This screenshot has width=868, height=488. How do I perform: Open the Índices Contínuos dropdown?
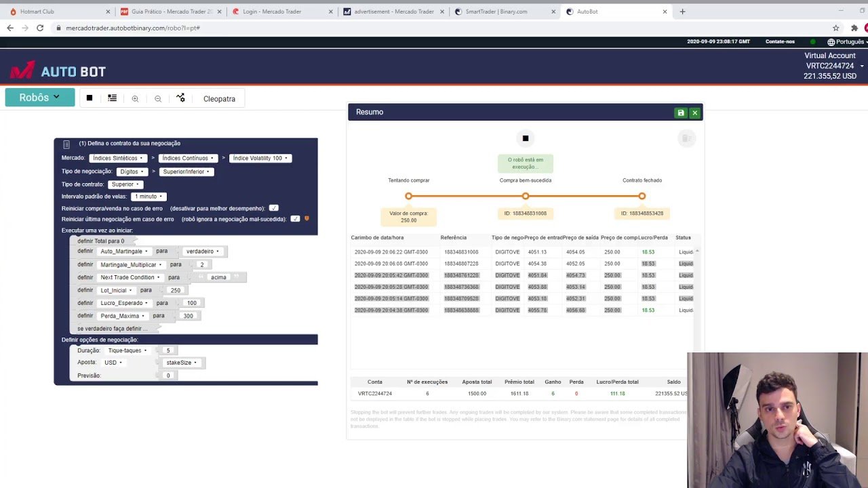pyautogui.click(x=188, y=158)
